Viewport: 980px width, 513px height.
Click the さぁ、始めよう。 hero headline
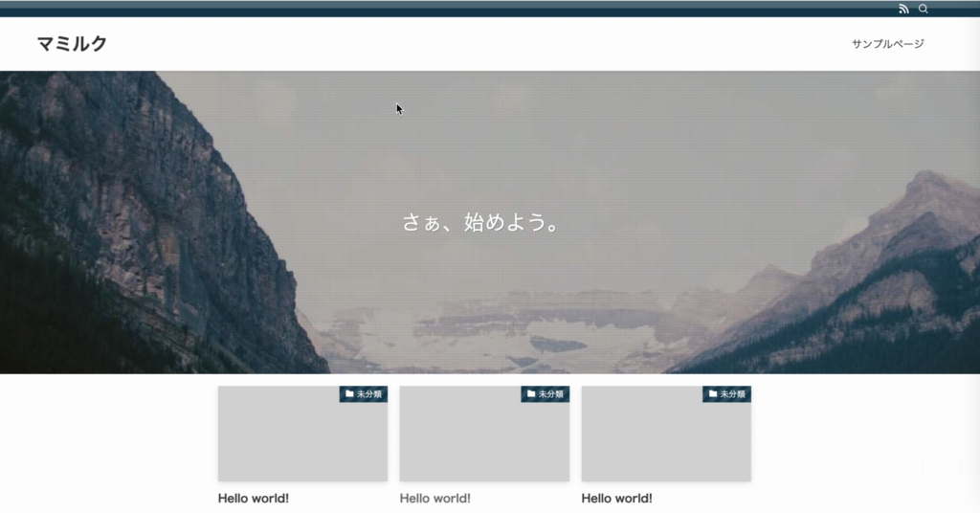click(x=480, y=223)
